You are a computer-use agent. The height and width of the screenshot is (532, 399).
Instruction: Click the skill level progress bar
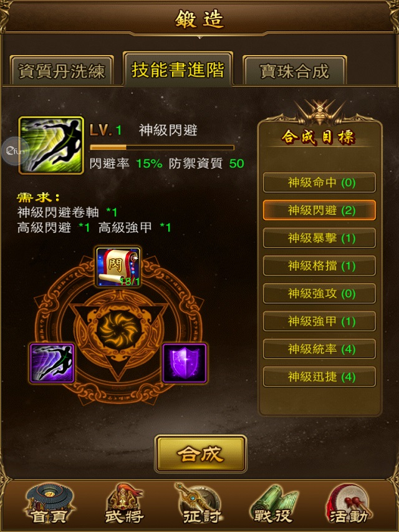click(162, 147)
